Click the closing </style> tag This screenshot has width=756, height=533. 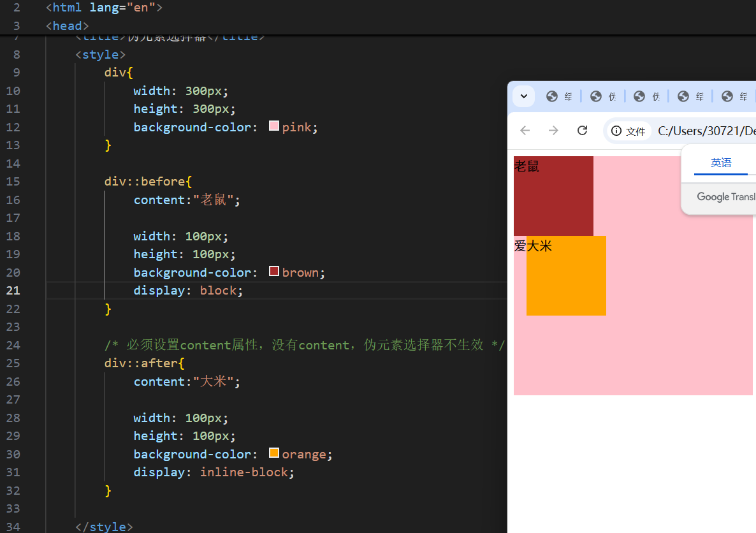pos(104,526)
